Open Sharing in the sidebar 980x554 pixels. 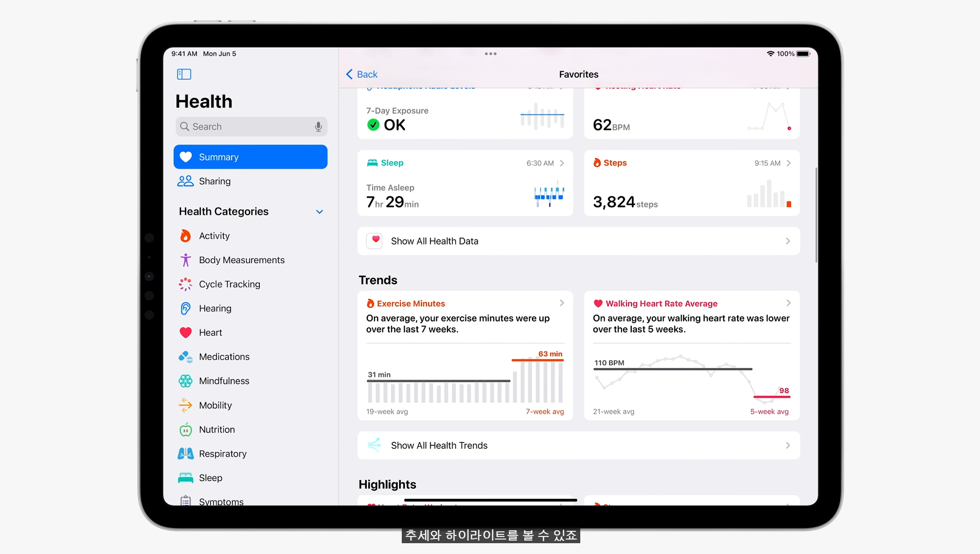(251, 181)
